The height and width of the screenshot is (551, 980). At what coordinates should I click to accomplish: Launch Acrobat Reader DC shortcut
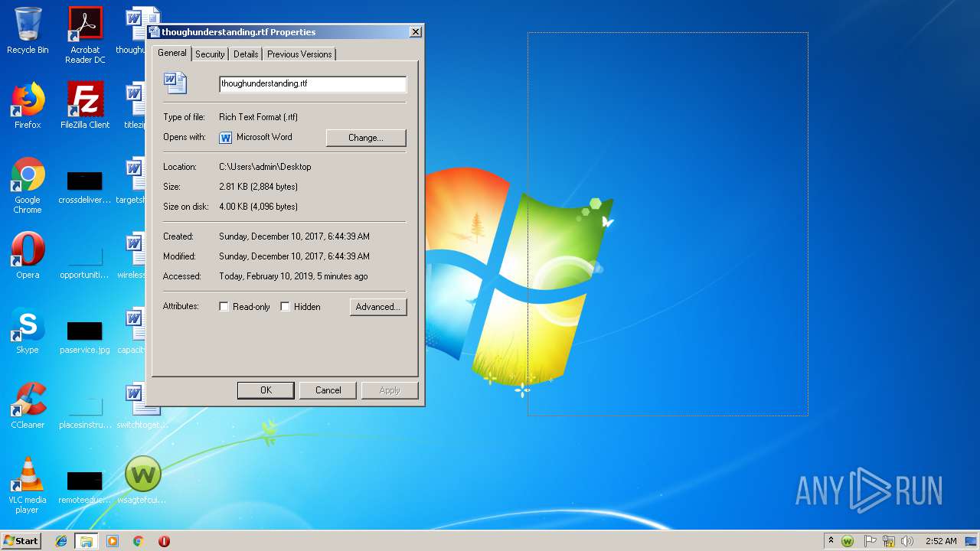click(85, 34)
